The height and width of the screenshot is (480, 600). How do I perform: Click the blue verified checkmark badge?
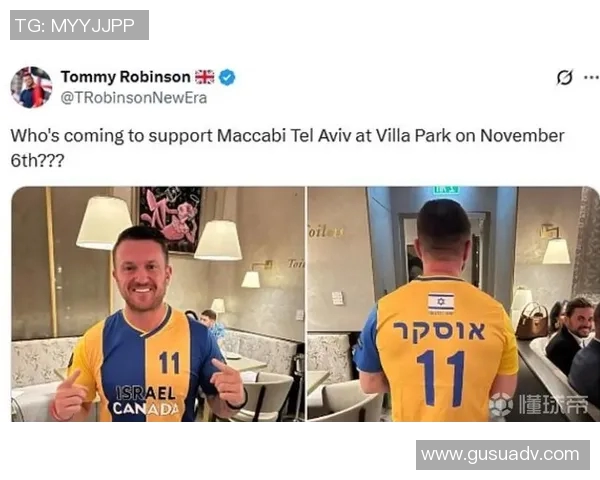[227, 77]
